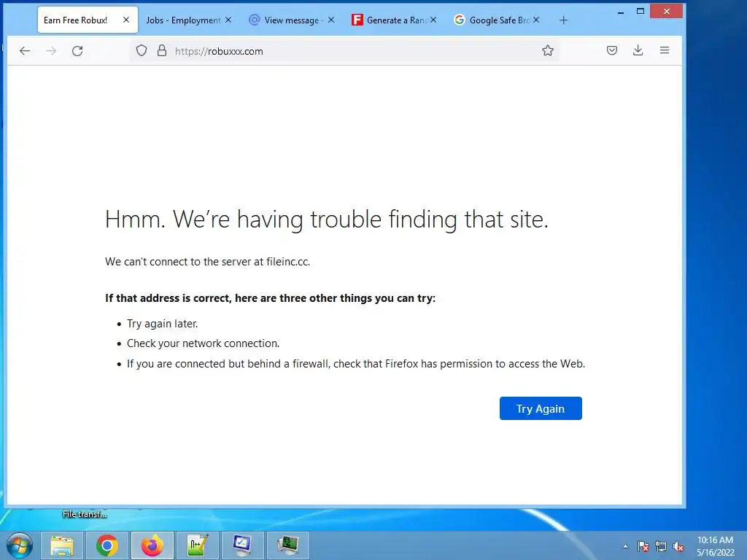Switch to the View message tab
The image size is (747, 560).
(292, 20)
